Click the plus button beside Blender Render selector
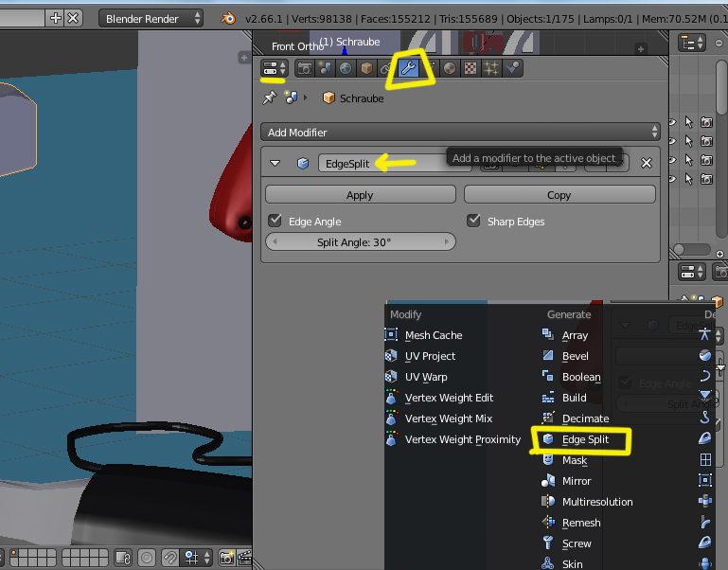Screen dimensions: 728x570 click(56, 18)
